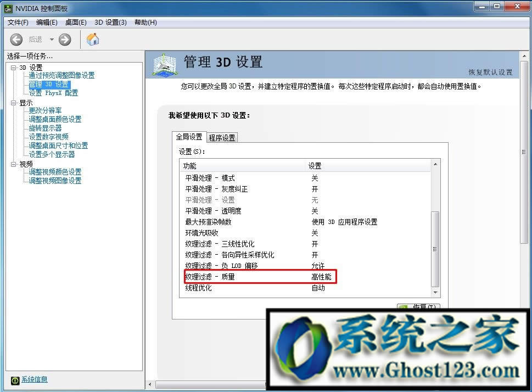Click the forward navigation arrow icon
The height and width of the screenshot is (392, 532).
pyautogui.click(x=65, y=40)
